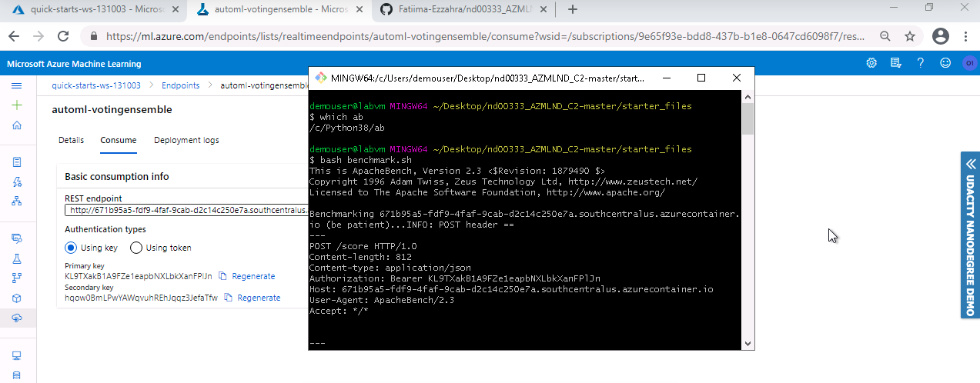This screenshot has height=383, width=980.
Task: Open Azure ML settings gear icon
Action: [871, 62]
